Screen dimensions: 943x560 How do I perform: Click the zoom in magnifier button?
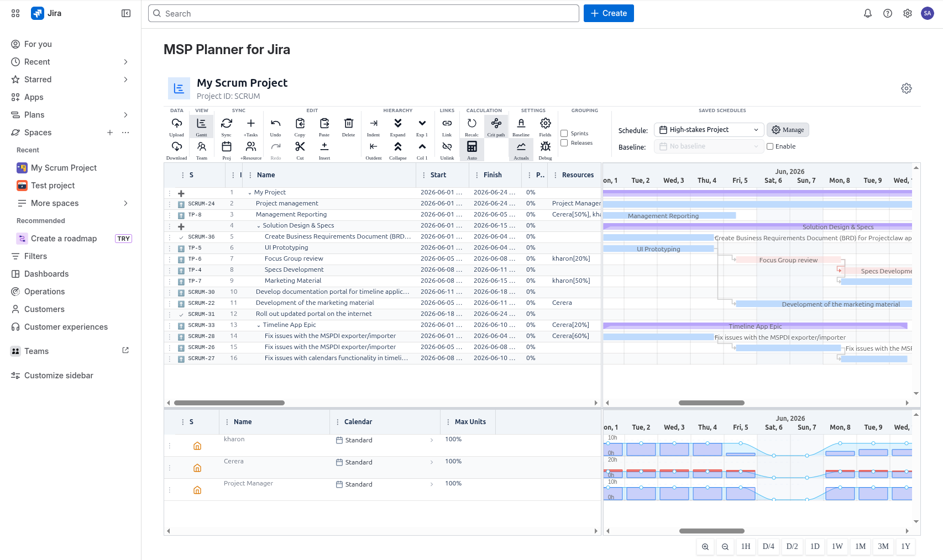(x=705, y=547)
